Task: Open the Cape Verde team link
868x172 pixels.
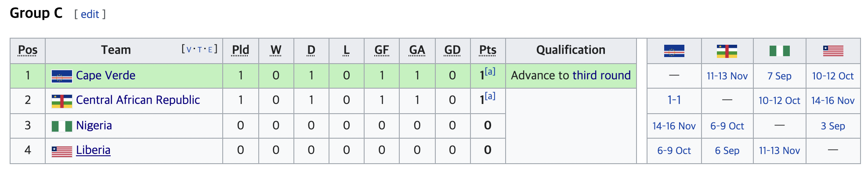Action: 105,75
